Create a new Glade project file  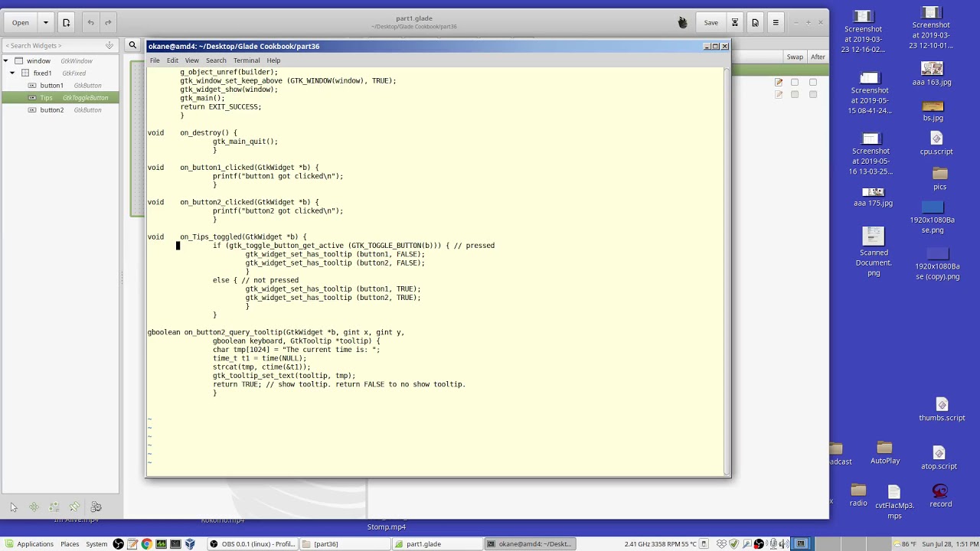[x=66, y=22]
